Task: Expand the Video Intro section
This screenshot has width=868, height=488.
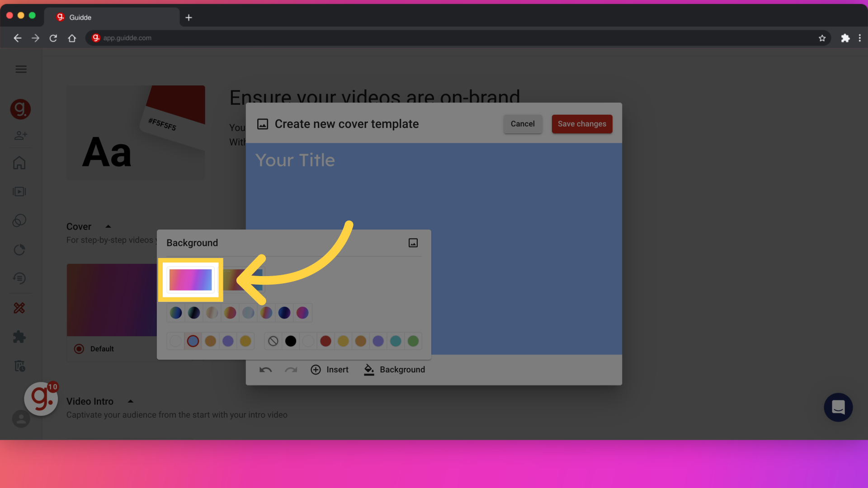Action: (x=130, y=400)
